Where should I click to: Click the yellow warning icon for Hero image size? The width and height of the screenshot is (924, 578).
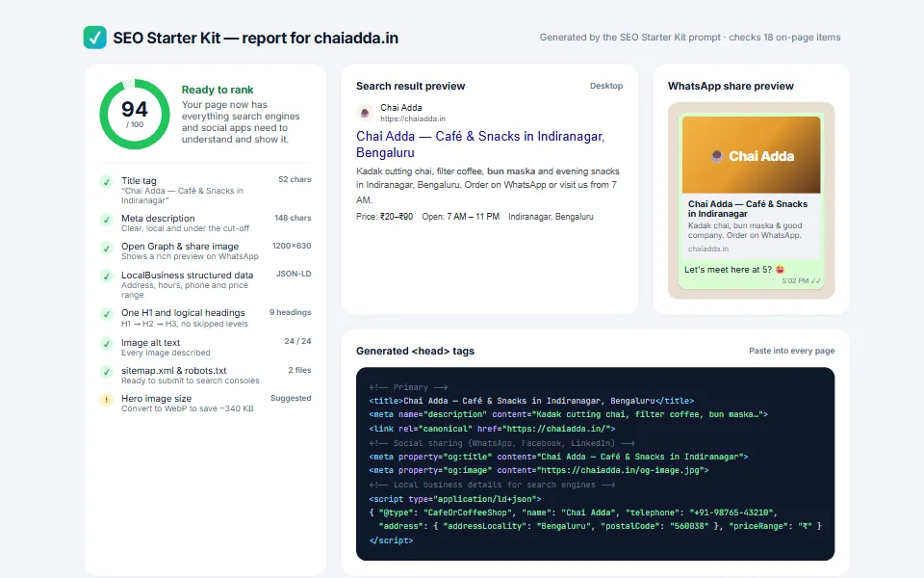coord(106,400)
